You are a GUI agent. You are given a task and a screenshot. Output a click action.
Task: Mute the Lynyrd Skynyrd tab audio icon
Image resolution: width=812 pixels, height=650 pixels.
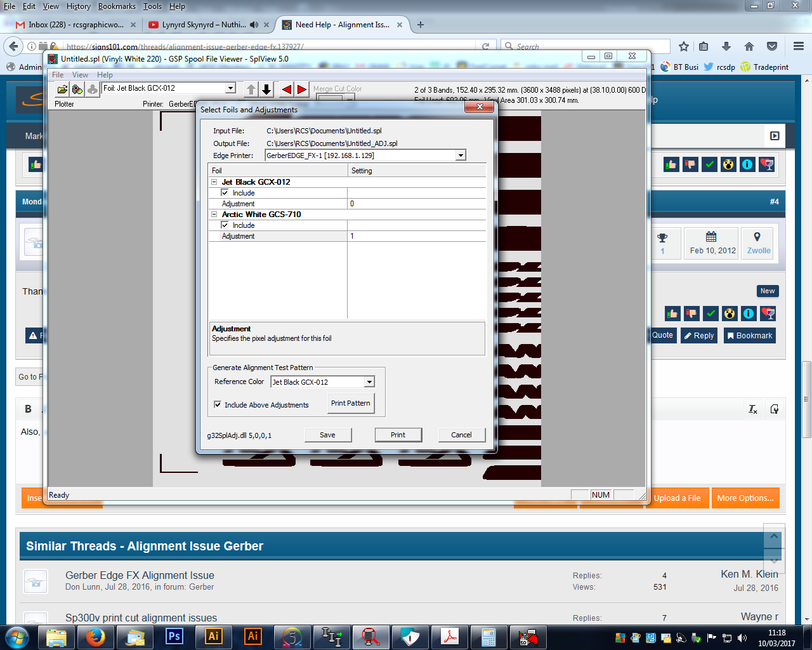(x=254, y=25)
